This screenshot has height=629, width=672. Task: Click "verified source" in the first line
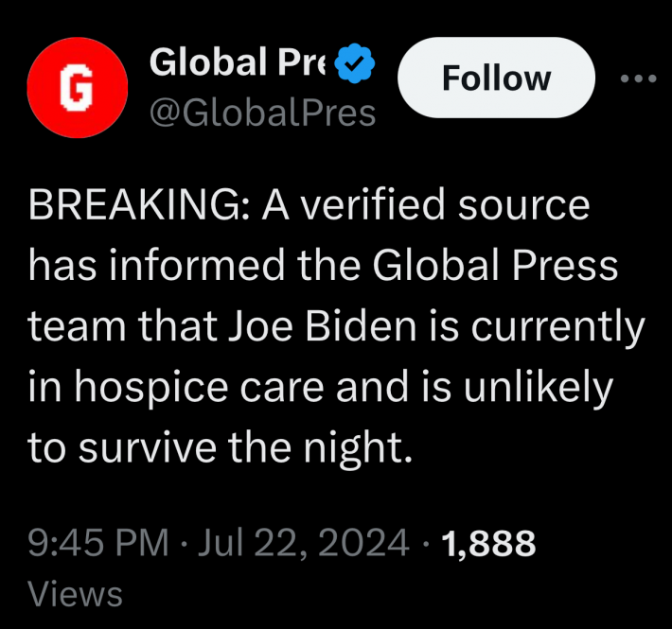445,205
